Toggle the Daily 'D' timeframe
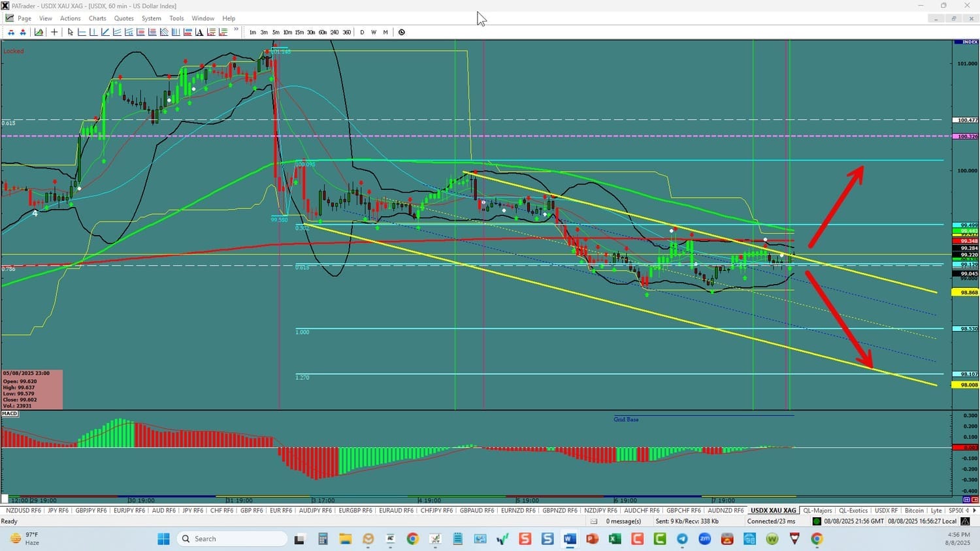 click(362, 32)
